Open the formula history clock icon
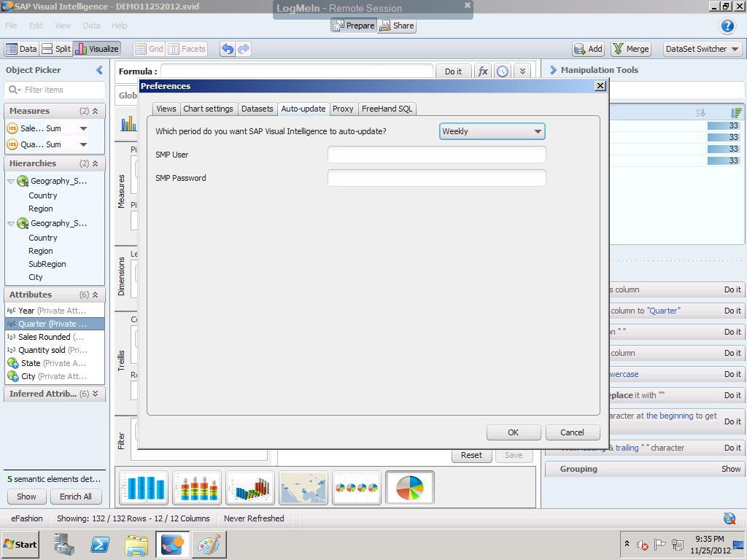This screenshot has width=747, height=560. coord(502,71)
